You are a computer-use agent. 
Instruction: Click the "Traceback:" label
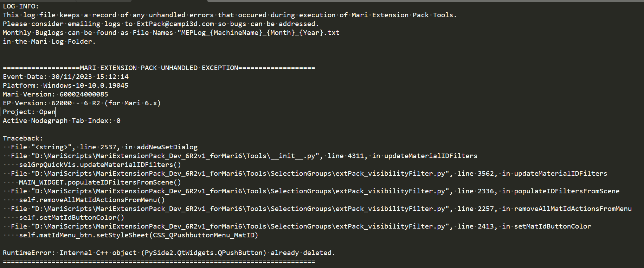click(x=22, y=138)
